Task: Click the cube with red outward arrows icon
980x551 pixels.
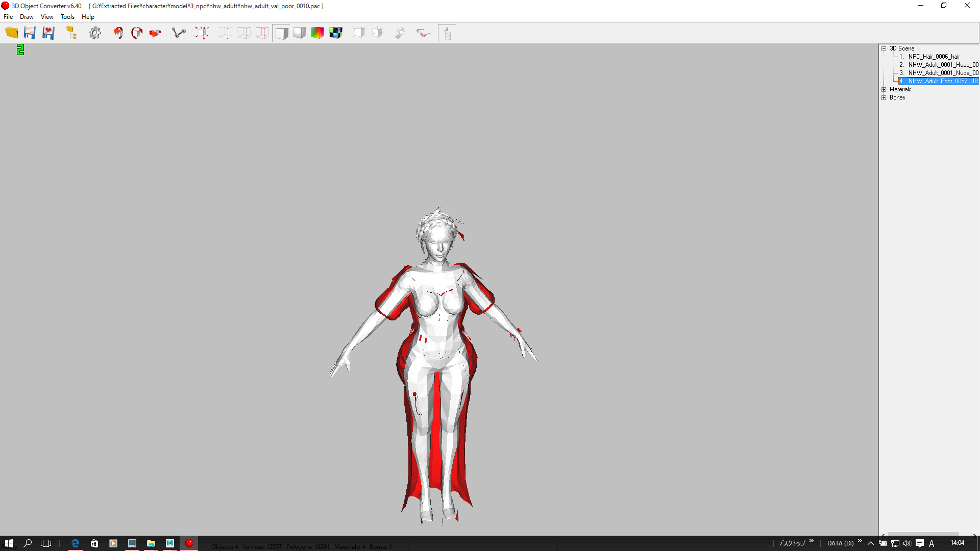Action: pos(202,33)
